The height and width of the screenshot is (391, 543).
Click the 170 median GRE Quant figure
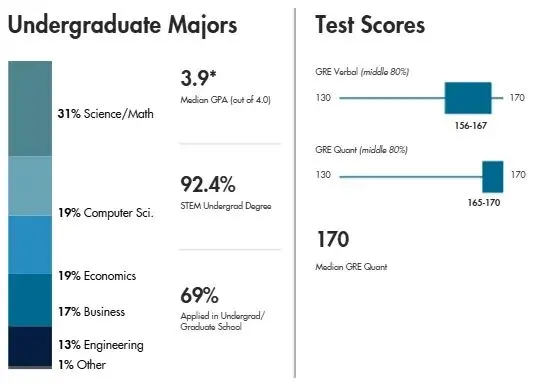coord(333,239)
